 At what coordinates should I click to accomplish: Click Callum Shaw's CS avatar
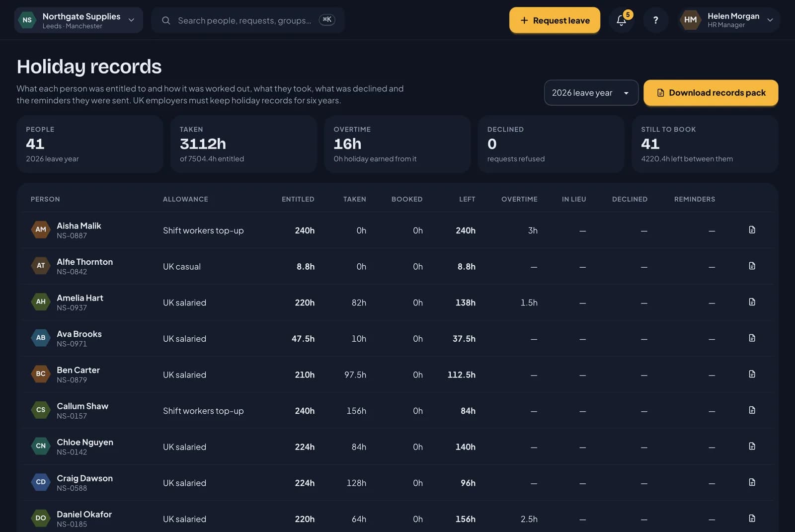(x=41, y=410)
